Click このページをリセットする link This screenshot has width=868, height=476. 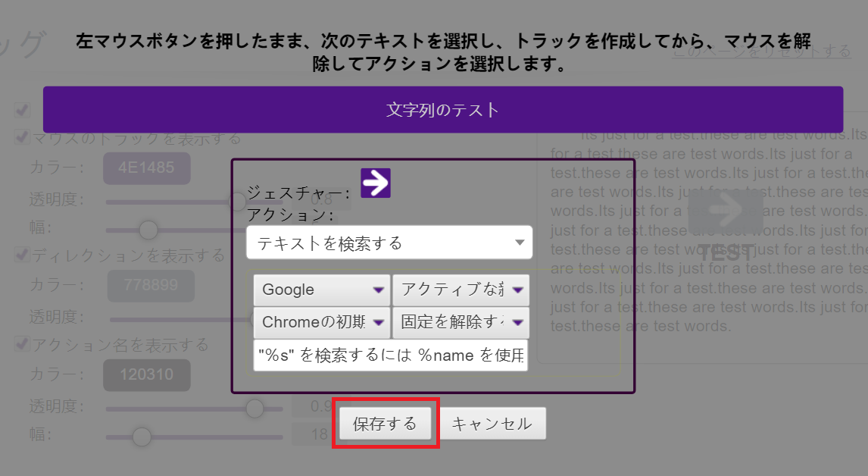pyautogui.click(x=762, y=52)
